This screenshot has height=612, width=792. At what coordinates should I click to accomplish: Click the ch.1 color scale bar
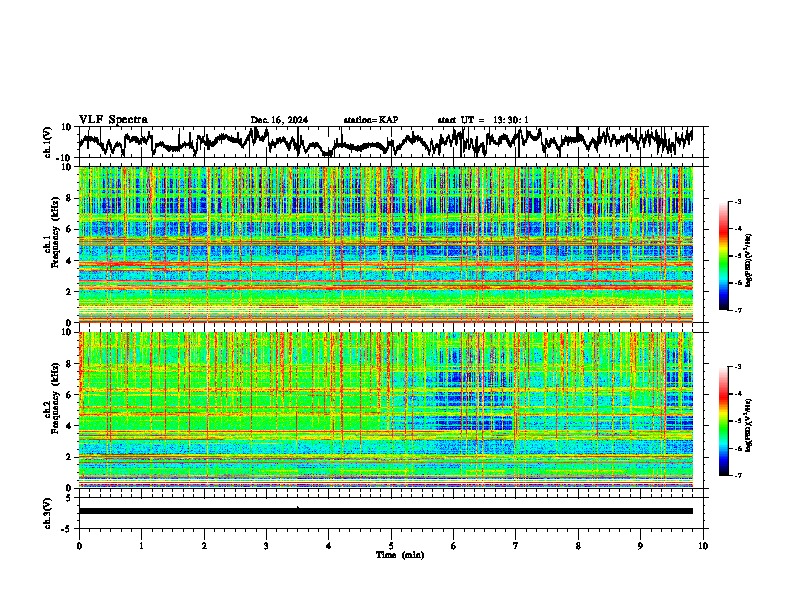723,256
